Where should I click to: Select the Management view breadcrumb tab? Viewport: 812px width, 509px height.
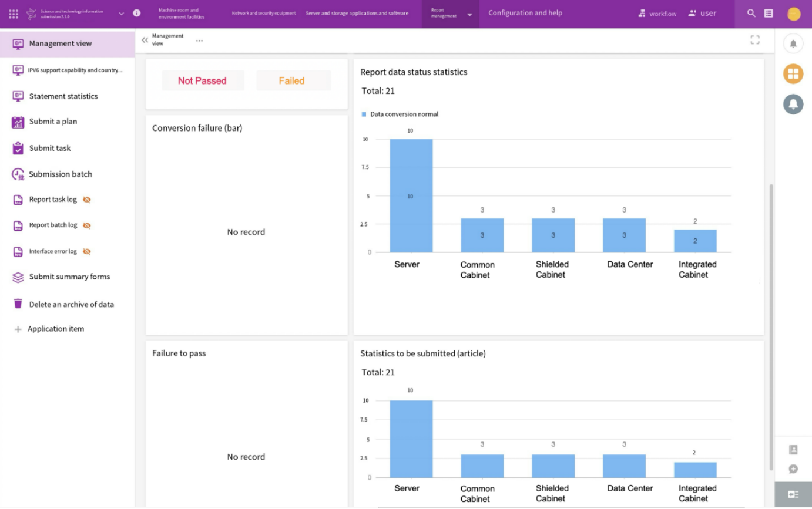pyautogui.click(x=167, y=40)
